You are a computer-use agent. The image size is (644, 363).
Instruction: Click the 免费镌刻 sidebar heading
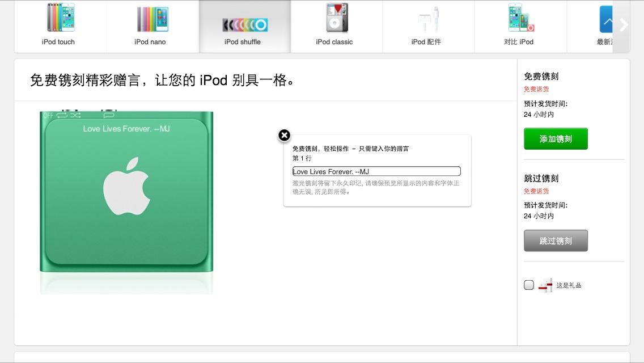coord(541,77)
